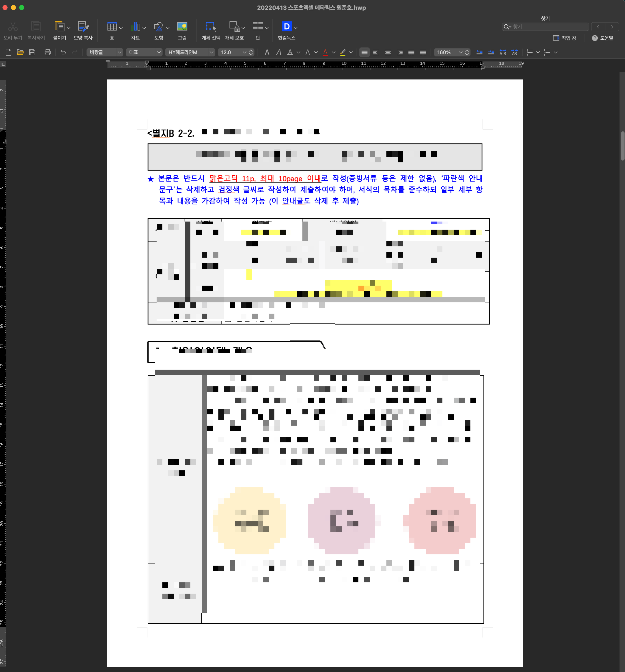625x672 pixels.
Task: Open Hancom Docs (한컴독스) button
Action: (x=286, y=27)
